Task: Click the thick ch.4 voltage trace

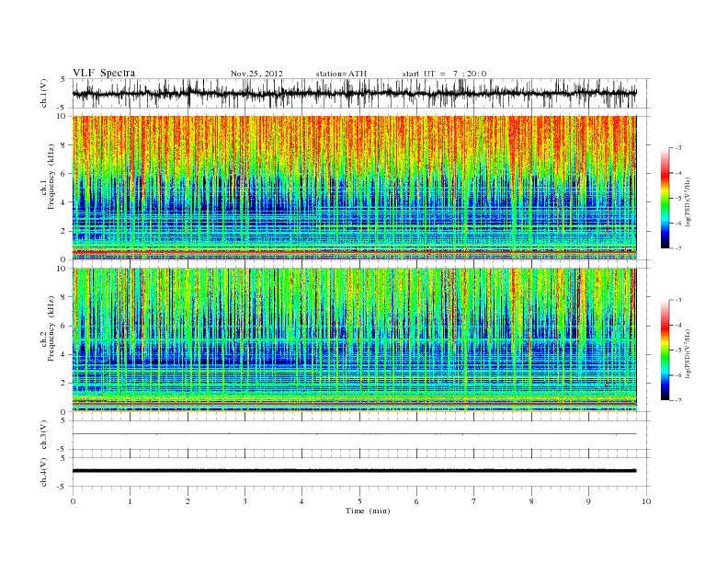Action: tap(354, 471)
